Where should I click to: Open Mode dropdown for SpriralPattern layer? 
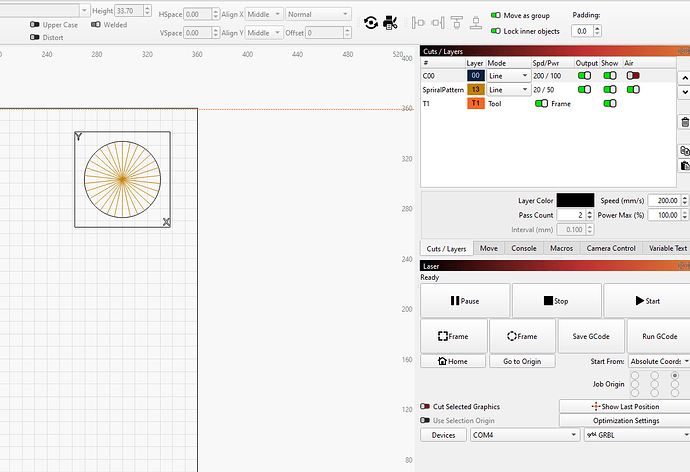click(508, 90)
